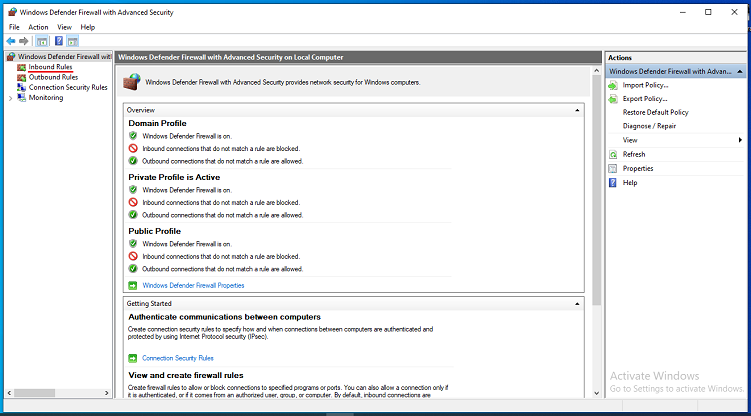Click the tree pane scroll-right arrow
751x416 pixels.
(x=106, y=393)
